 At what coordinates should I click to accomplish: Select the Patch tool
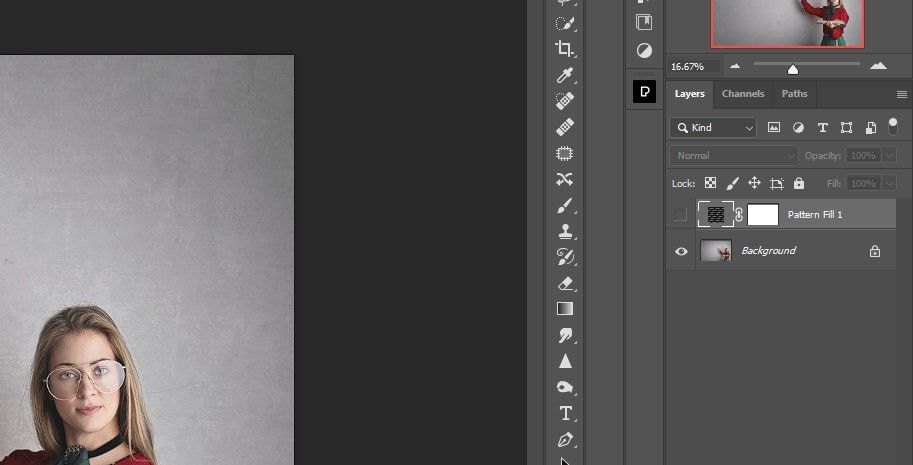tap(565, 153)
